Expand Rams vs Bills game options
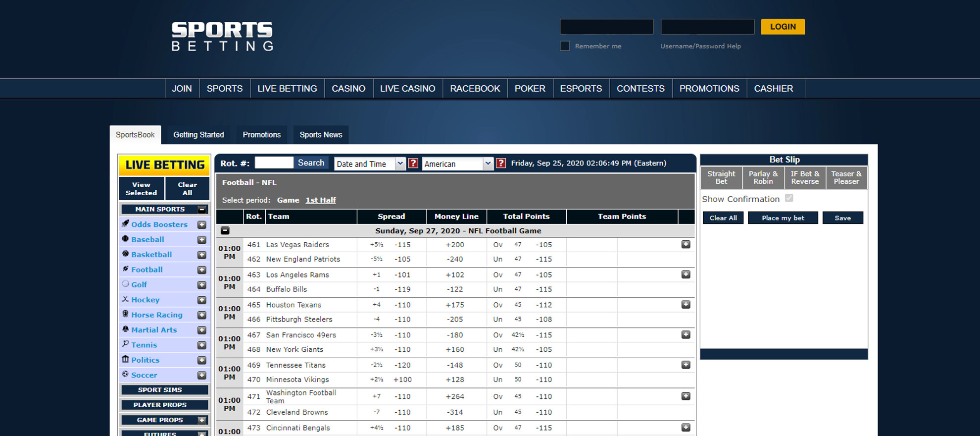 click(x=686, y=274)
